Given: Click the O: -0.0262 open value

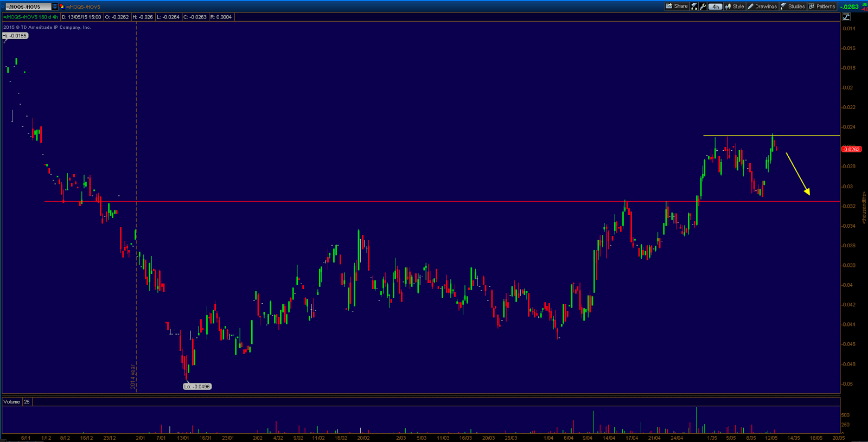Looking at the screenshot, I should [117, 17].
